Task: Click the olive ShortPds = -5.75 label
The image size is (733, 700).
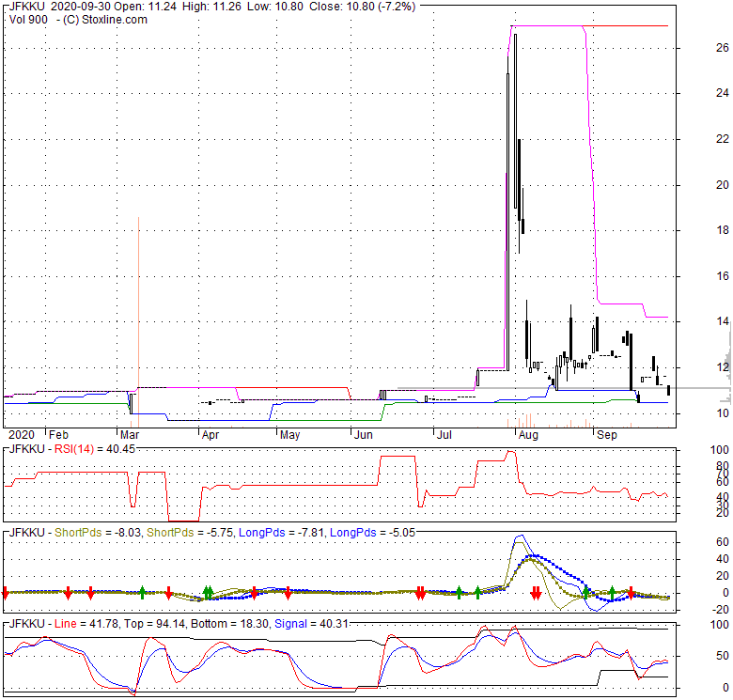Action: click(190, 533)
